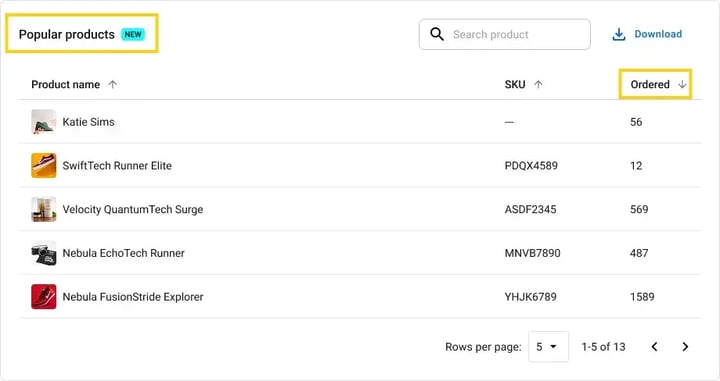Click SKU value MNVB7890
The image size is (720, 381).
[x=533, y=253]
